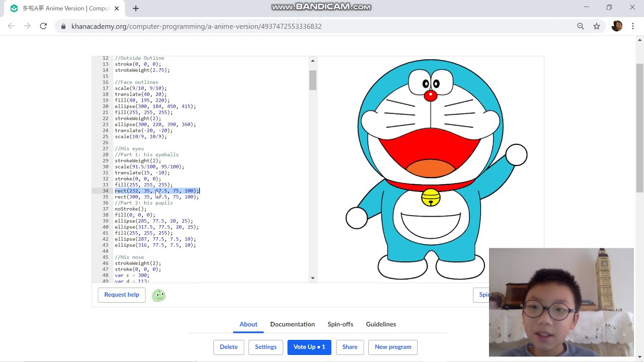
Task: Click the Khan Academy tab favicon
Action: pyautogui.click(x=14, y=8)
